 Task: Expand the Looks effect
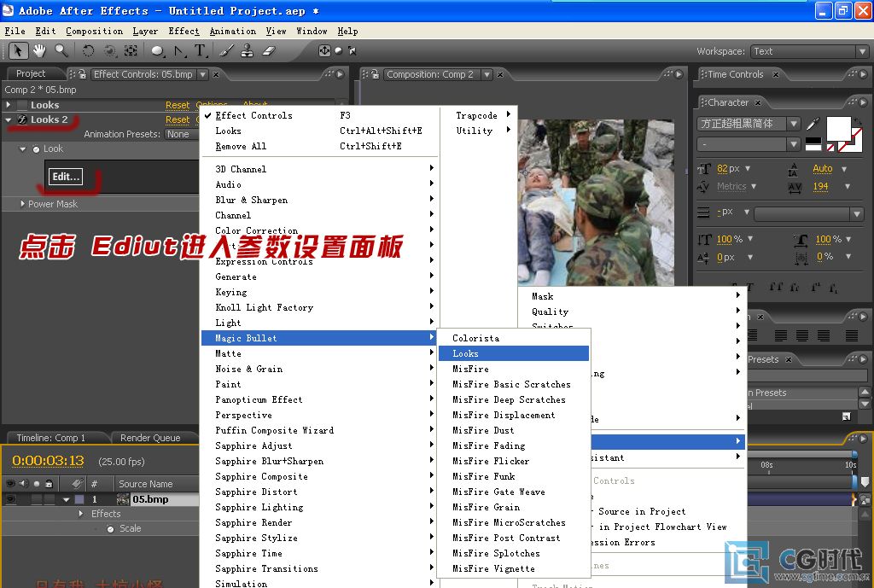9,105
